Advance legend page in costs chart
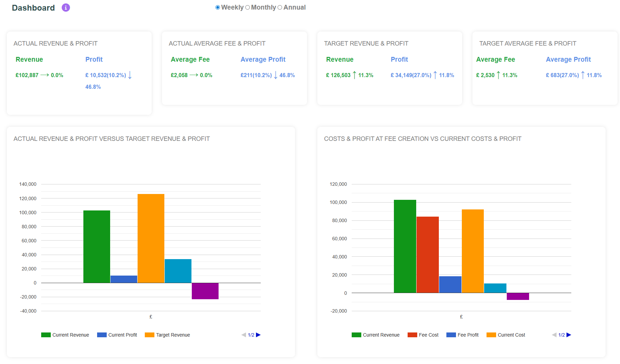The height and width of the screenshot is (364, 620). click(569, 335)
